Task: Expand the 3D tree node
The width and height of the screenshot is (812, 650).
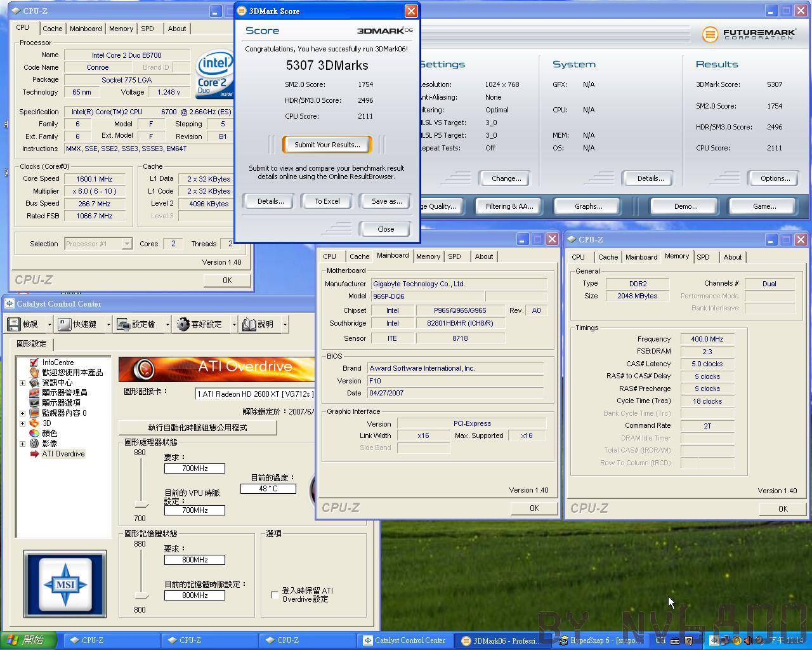Action: point(23,423)
